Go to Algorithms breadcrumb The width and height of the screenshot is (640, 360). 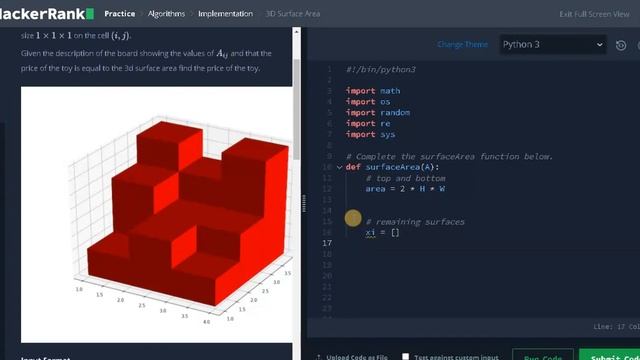166,13
